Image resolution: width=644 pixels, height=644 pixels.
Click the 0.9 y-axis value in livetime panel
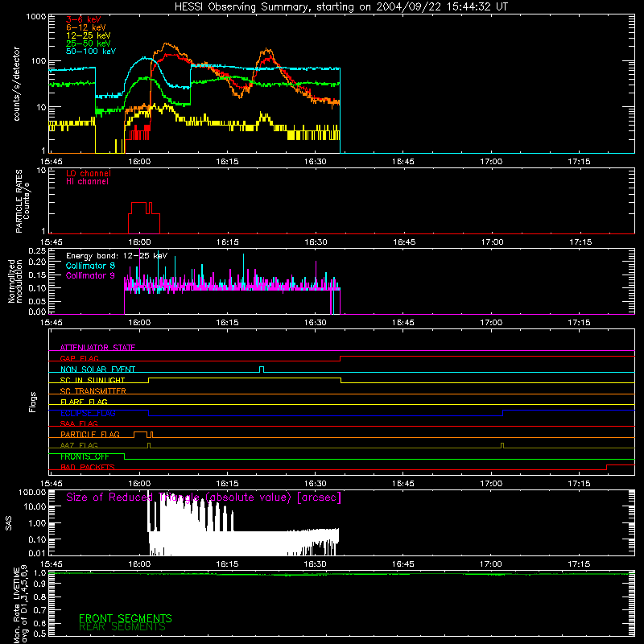coord(40,584)
